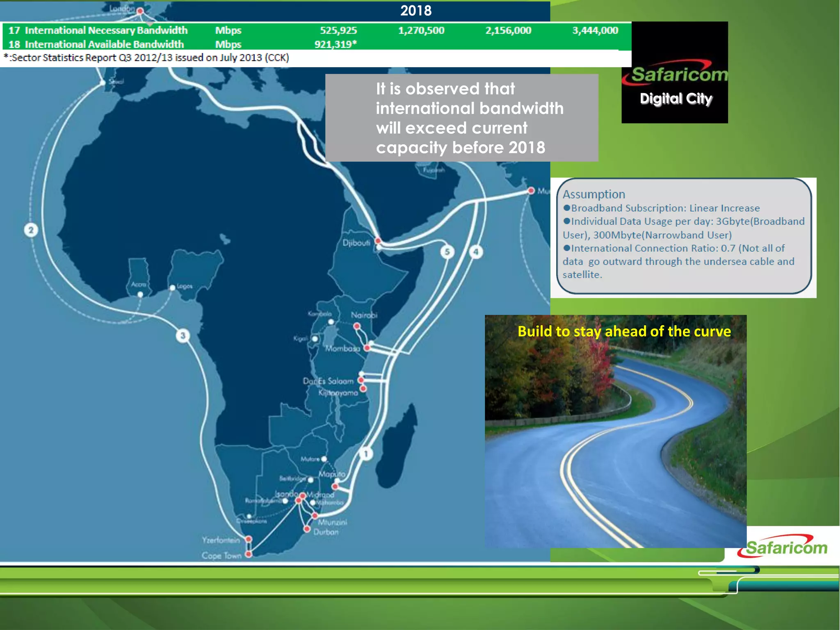Click the value 1,270,500
Image resolution: width=840 pixels, height=630 pixels.
click(x=421, y=30)
